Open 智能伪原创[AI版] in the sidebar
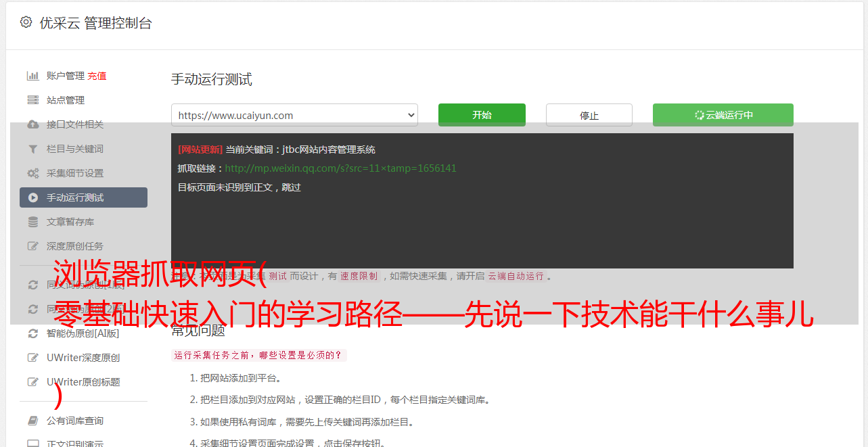 coord(83,333)
